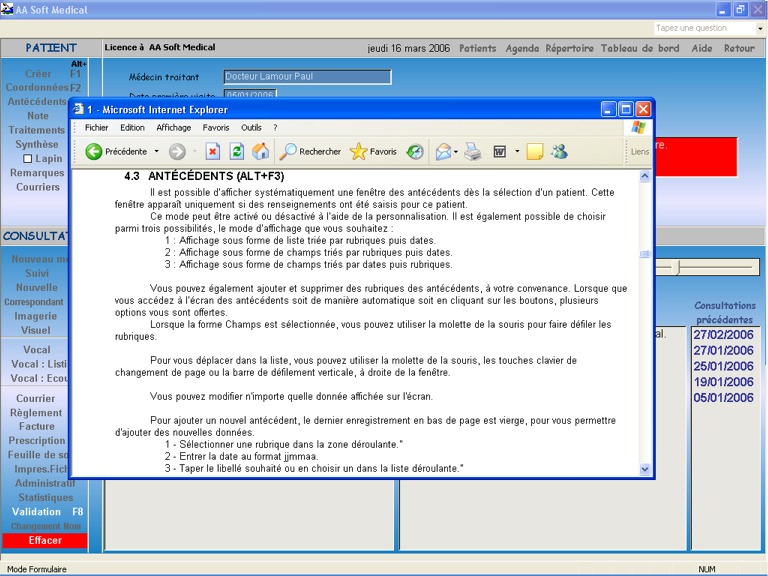Expand the Word edit dropdown arrow
The height and width of the screenshot is (576, 768).
(517, 151)
